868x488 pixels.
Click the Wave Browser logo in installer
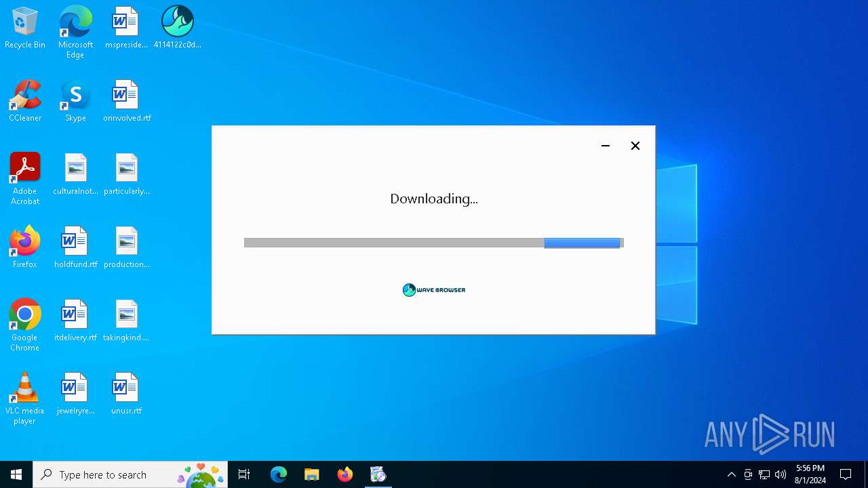coord(434,290)
